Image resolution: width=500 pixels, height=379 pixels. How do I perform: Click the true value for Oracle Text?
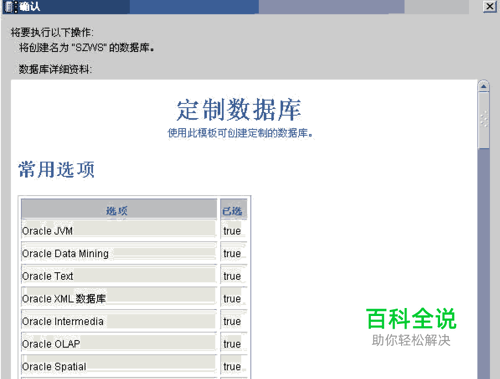(232, 276)
